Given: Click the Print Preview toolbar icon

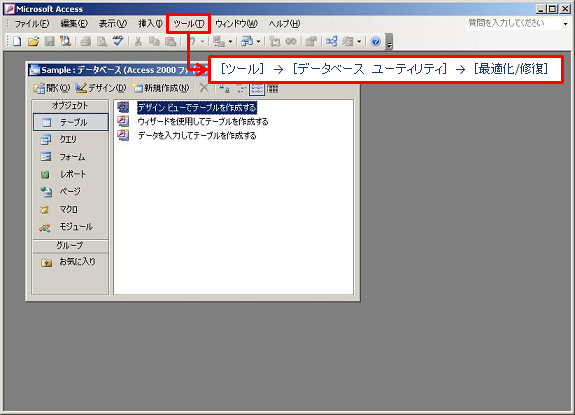Looking at the screenshot, I should (102, 41).
